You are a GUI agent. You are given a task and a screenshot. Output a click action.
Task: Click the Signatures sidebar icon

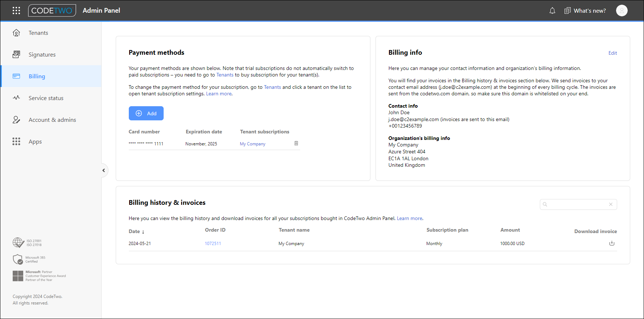16,54
